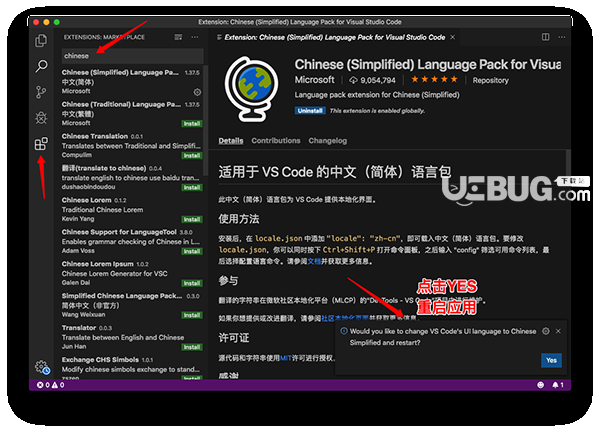Image resolution: width=600 pixels, height=432 pixels.
Task: Select Chinese (Simplified) Language Pack list item
Action: [132, 82]
